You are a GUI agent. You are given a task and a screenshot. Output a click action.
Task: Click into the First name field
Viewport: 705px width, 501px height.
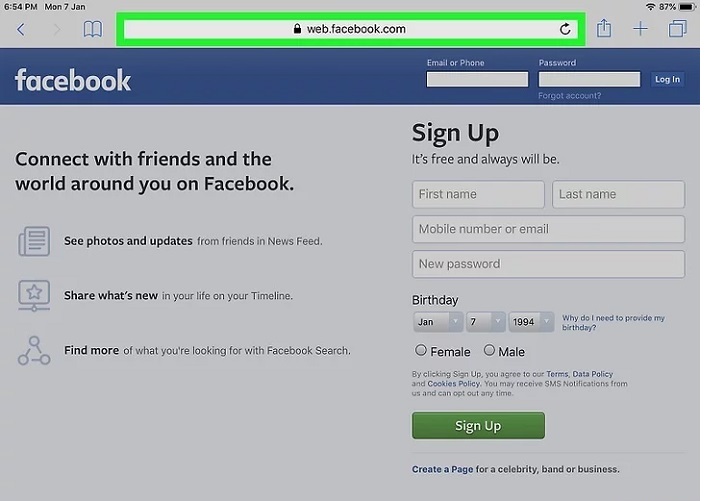(478, 194)
